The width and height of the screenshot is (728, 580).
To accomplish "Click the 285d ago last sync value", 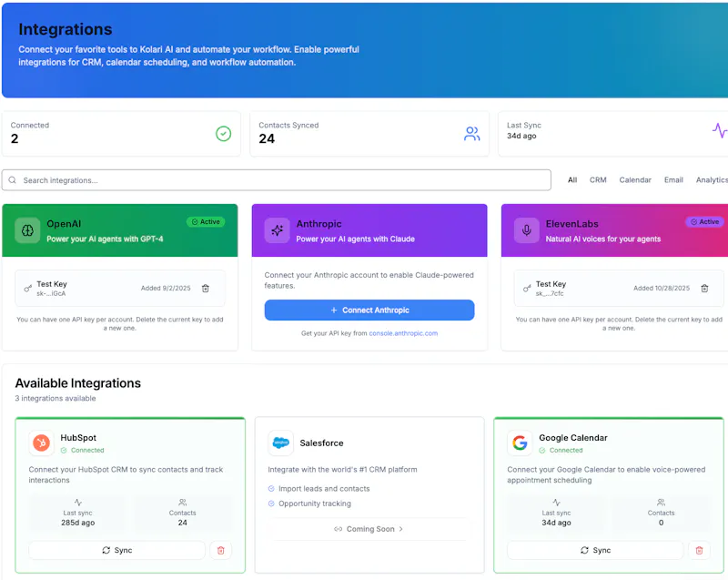I will [x=78, y=523].
